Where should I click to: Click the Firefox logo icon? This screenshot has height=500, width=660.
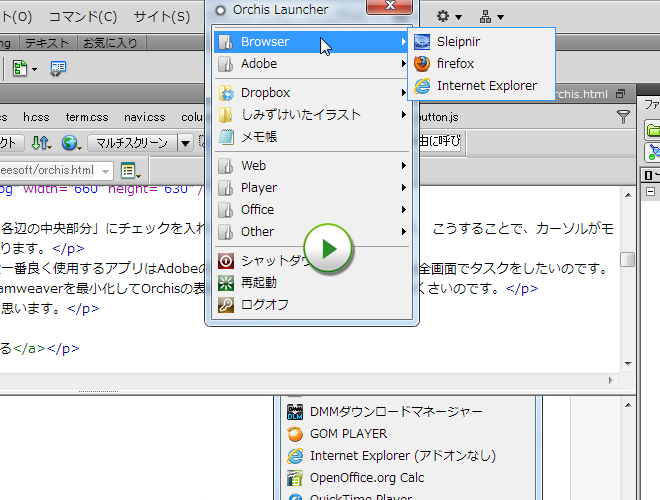422,64
